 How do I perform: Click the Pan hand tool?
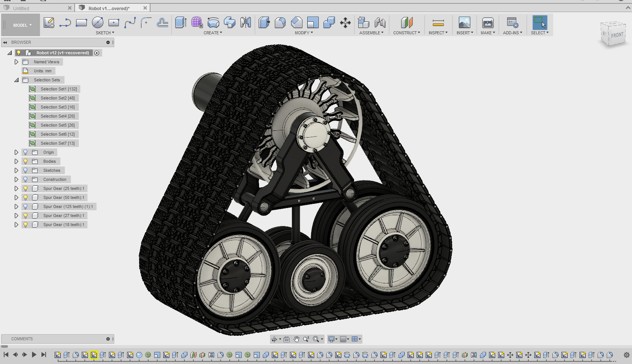click(x=296, y=339)
